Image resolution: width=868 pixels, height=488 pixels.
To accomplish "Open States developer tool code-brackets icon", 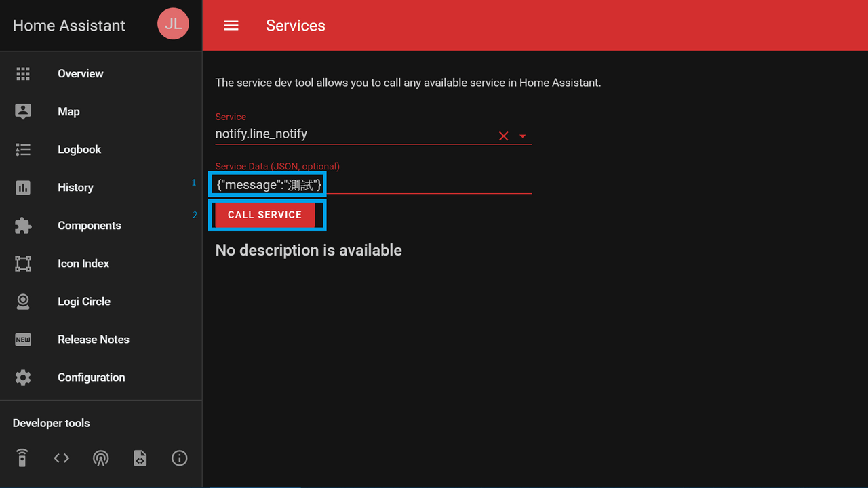I will (62, 458).
